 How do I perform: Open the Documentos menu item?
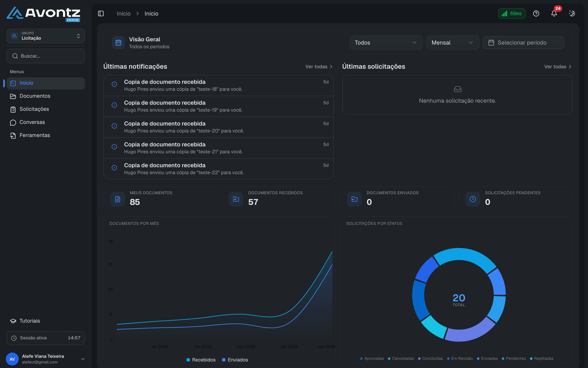click(46, 96)
